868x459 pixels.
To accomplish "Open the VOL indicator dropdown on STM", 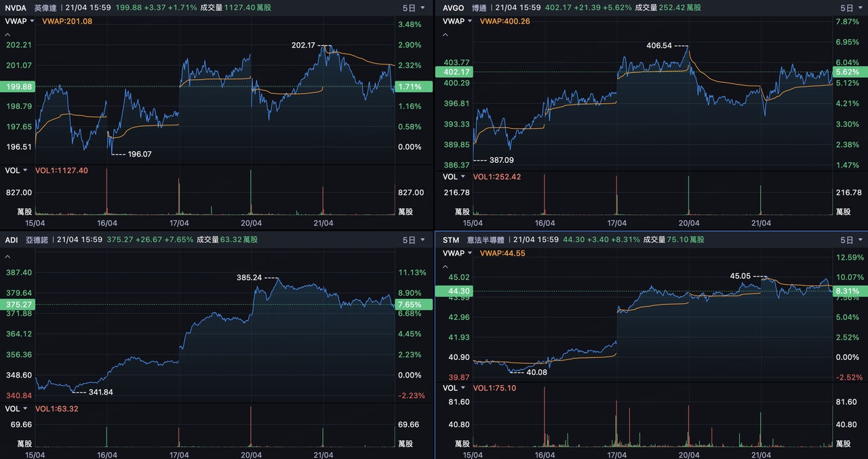I will [454, 388].
